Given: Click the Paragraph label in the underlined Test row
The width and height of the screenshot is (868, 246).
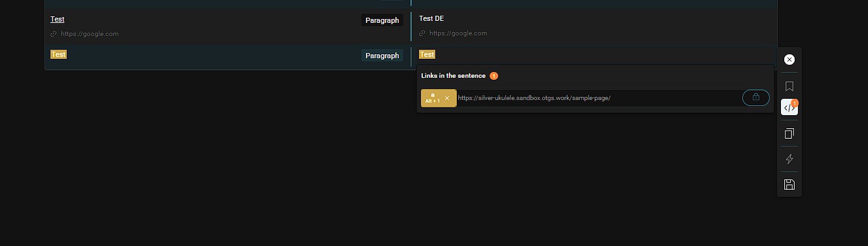Looking at the screenshot, I should [382, 20].
